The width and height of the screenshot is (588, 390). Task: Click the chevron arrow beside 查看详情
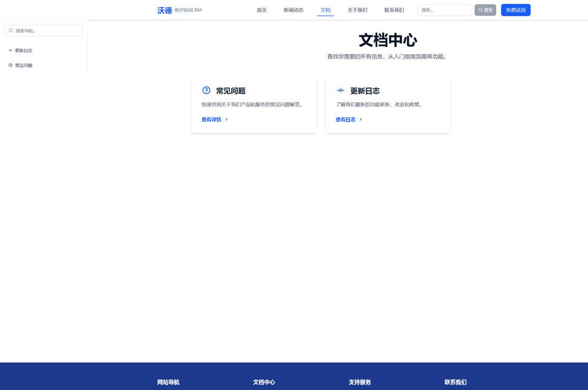226,119
